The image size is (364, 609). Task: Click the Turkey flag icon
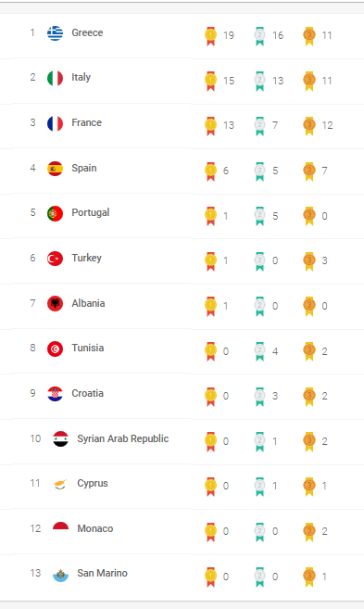55,259
